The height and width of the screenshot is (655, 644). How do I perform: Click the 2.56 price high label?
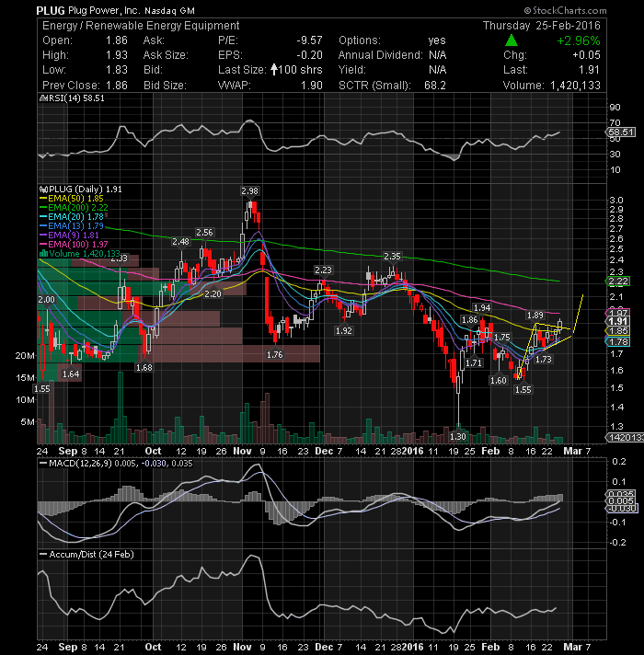point(204,232)
